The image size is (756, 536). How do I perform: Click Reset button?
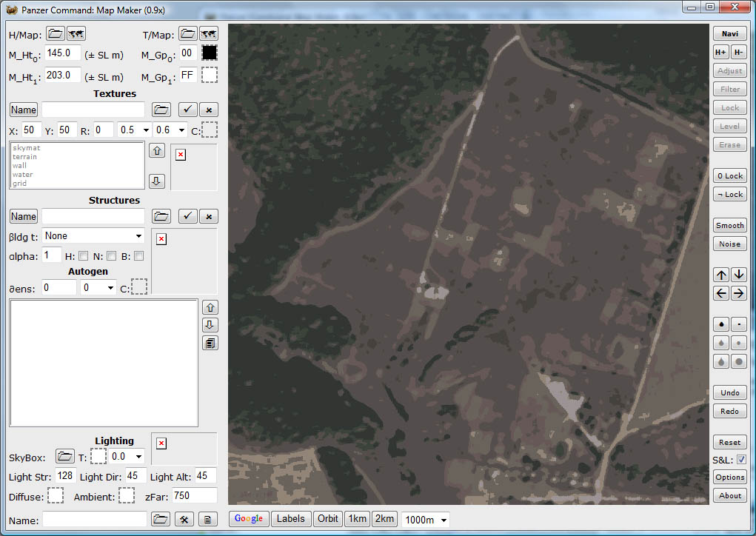tap(730, 442)
